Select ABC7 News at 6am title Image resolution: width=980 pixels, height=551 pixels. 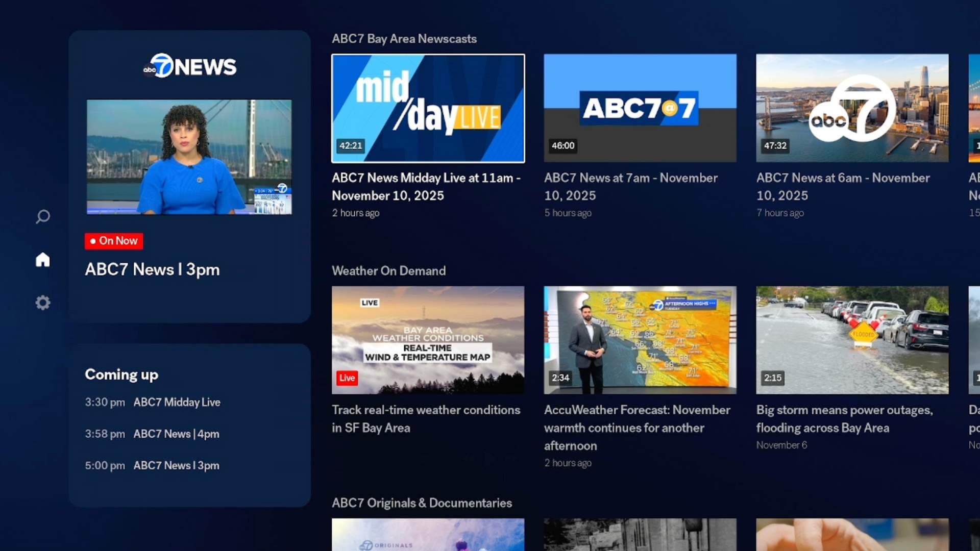click(843, 187)
